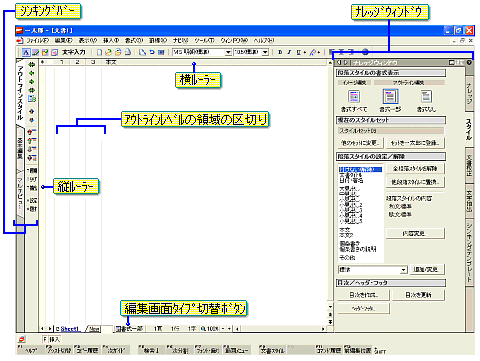Screen dimensions: 480x361
Task: Open the font name dropdown arrow
Action: pos(228,52)
